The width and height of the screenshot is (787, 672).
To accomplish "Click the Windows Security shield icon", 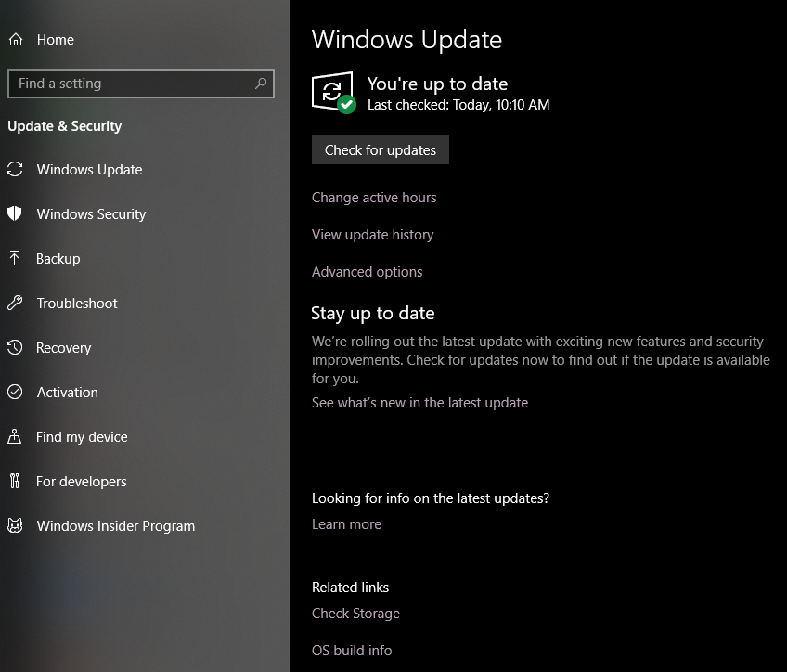I will coord(15,213).
